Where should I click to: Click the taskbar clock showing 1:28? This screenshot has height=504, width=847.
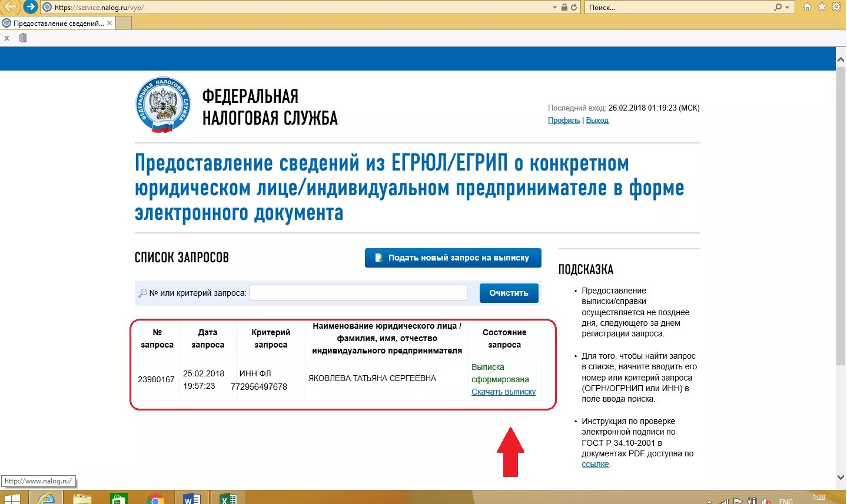click(x=819, y=498)
